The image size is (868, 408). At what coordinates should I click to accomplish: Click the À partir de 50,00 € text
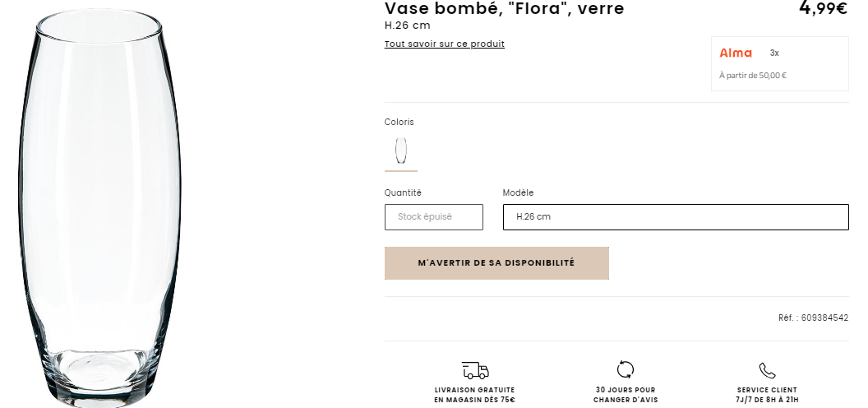pyautogui.click(x=753, y=76)
